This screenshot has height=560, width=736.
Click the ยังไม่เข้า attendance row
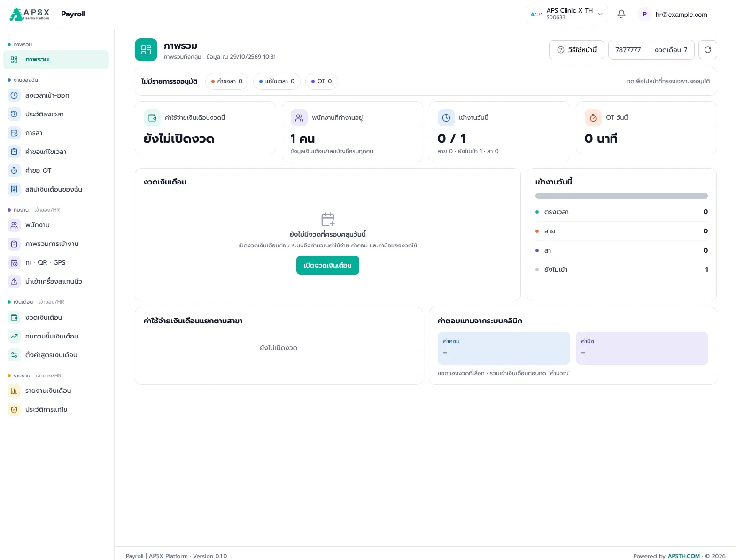[621, 269]
